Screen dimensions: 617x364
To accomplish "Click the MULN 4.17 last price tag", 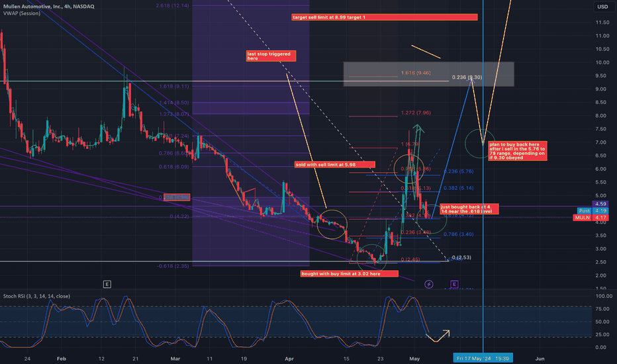I will click(x=591, y=217).
